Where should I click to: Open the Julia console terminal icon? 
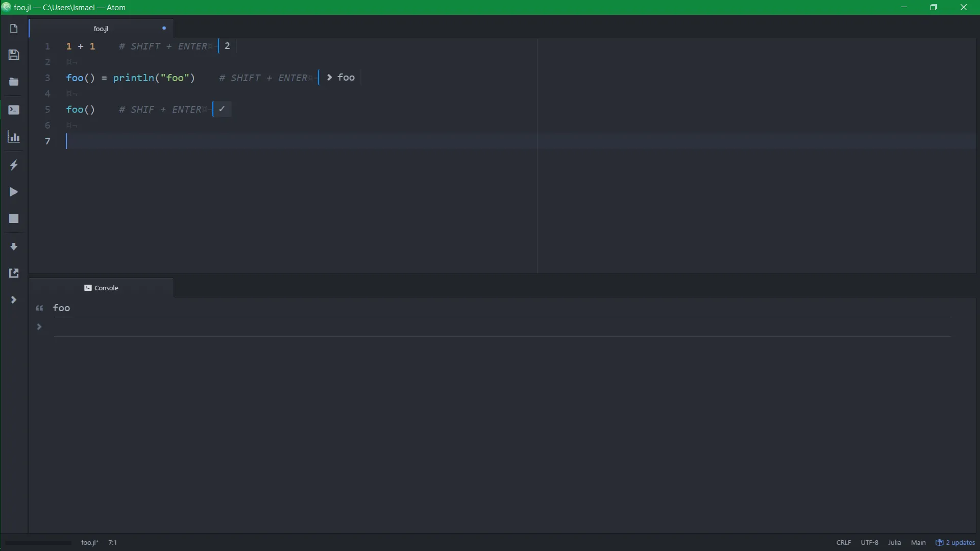(14, 110)
